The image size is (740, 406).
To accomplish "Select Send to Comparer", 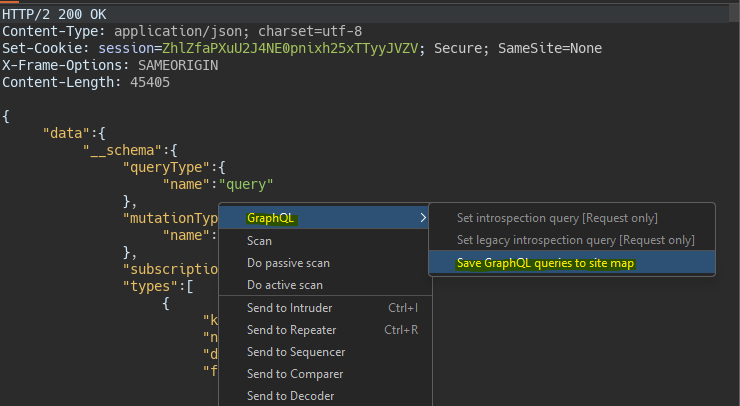I will coord(294,374).
